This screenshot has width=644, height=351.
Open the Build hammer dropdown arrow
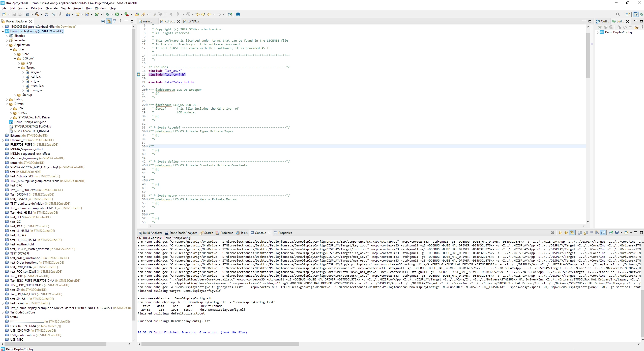pos(42,14)
